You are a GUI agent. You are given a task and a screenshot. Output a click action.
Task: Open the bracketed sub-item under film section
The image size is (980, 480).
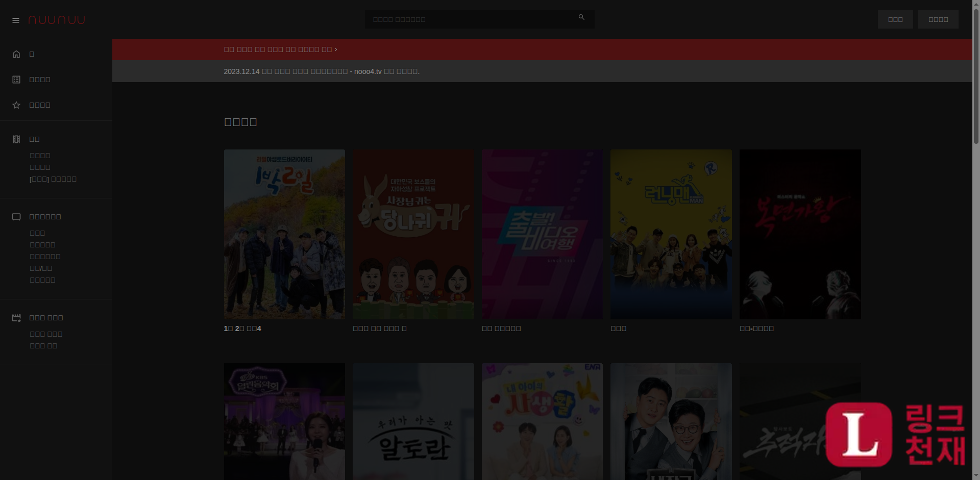click(53, 179)
